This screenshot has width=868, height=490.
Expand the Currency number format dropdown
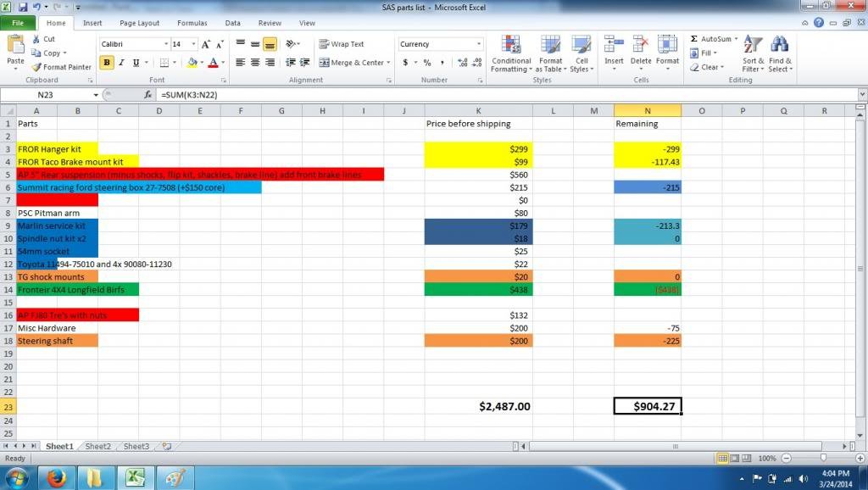pyautogui.click(x=479, y=44)
